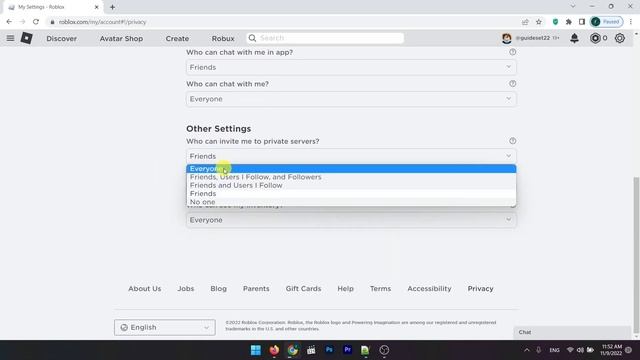640x360 pixels.
Task: Open the clapperboard video app in taskbar
Action: 311,350
